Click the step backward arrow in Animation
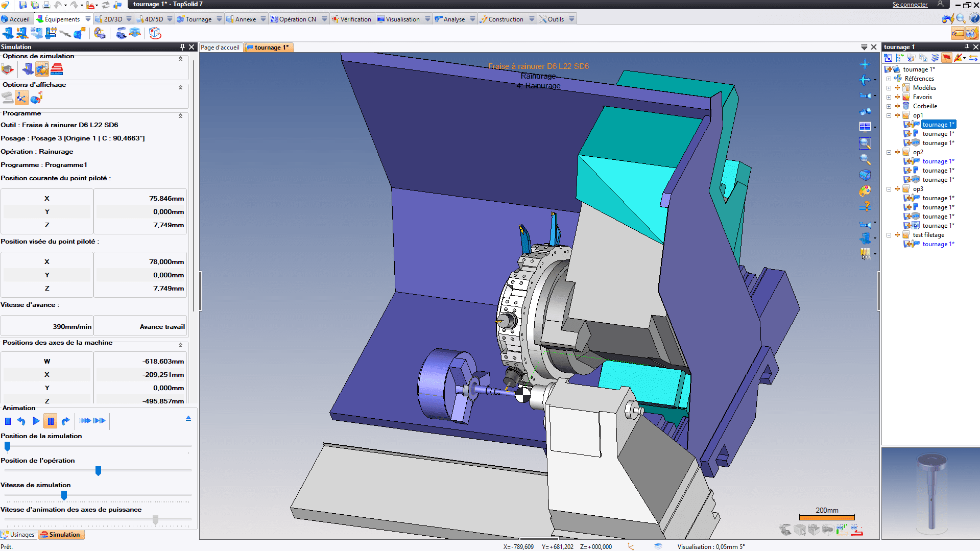 [21, 421]
